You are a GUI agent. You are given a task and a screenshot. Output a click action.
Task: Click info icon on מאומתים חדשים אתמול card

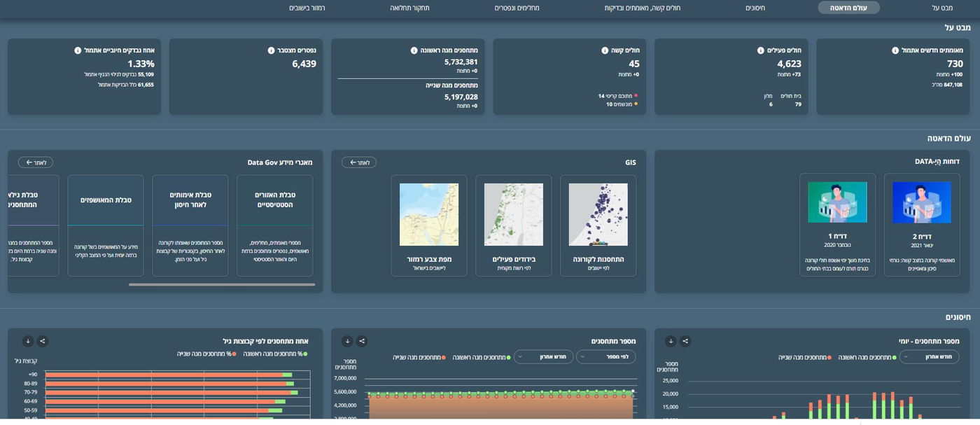coord(895,50)
